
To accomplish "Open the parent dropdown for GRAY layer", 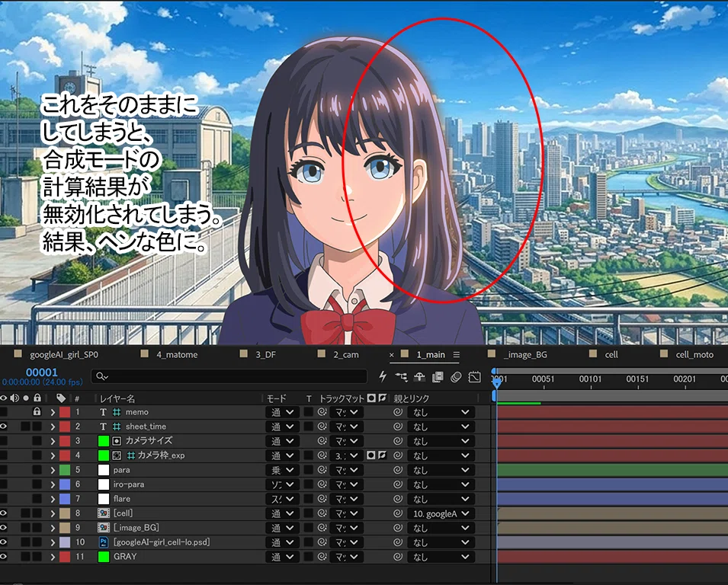I will [441, 557].
